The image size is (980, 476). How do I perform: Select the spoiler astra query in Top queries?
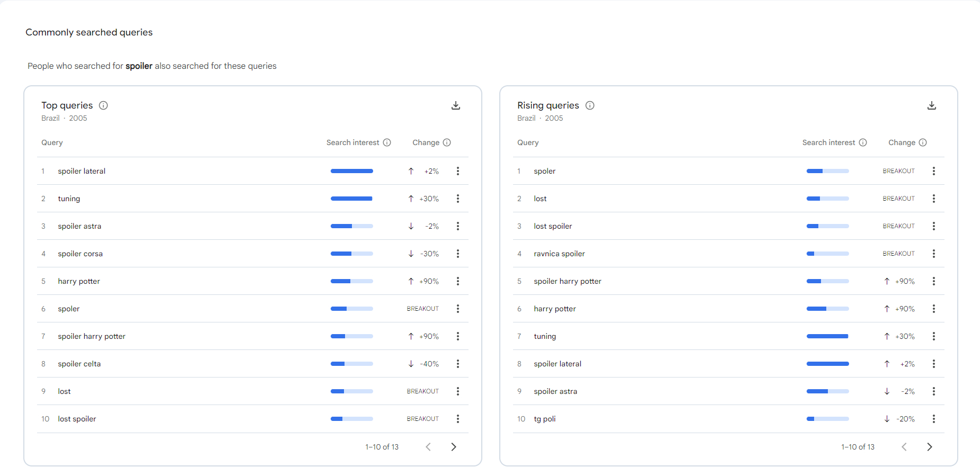tap(80, 226)
